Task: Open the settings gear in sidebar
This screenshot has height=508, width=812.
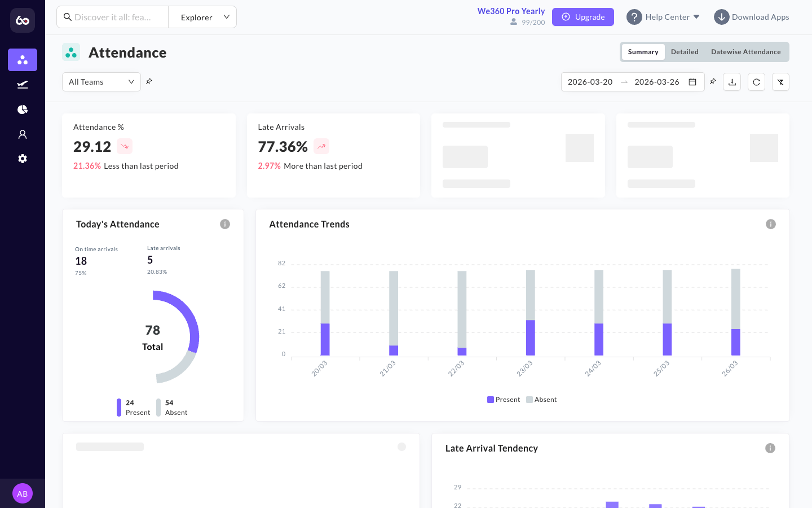Action: click(x=23, y=159)
